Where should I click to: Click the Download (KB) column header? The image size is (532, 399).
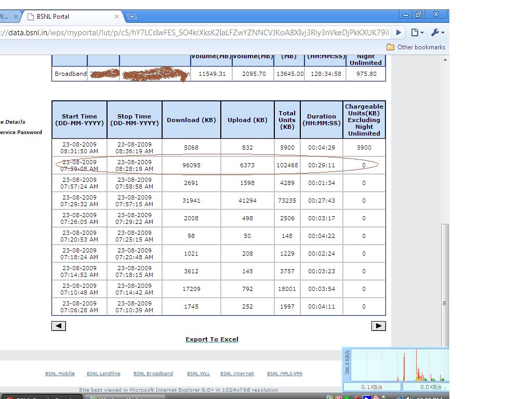(191, 120)
